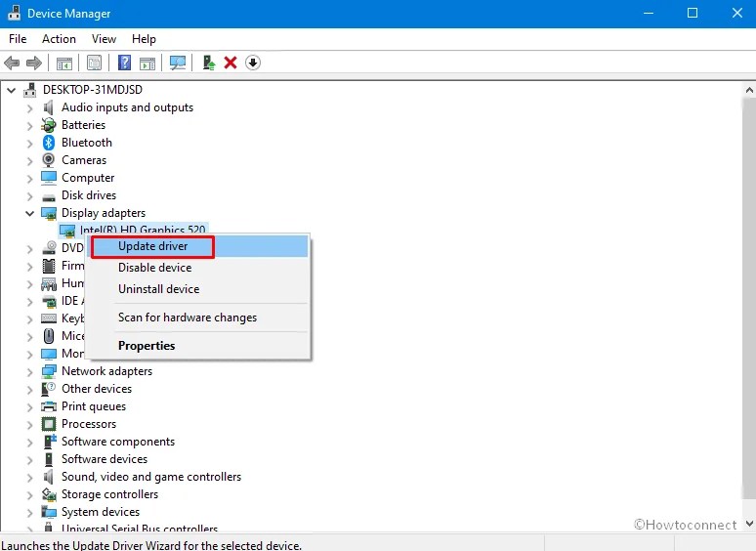Click the Other devices icon
756x551 pixels.
click(48, 389)
